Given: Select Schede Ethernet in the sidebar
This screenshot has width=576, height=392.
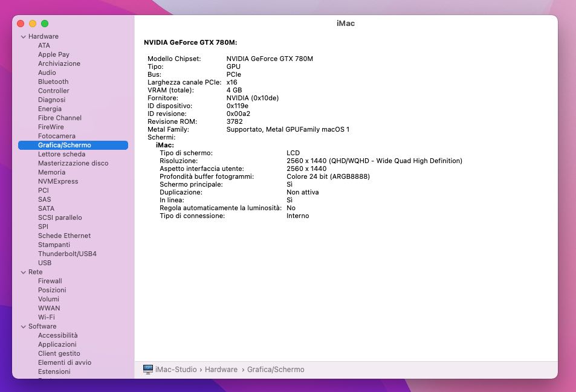Looking at the screenshot, I should point(64,236).
